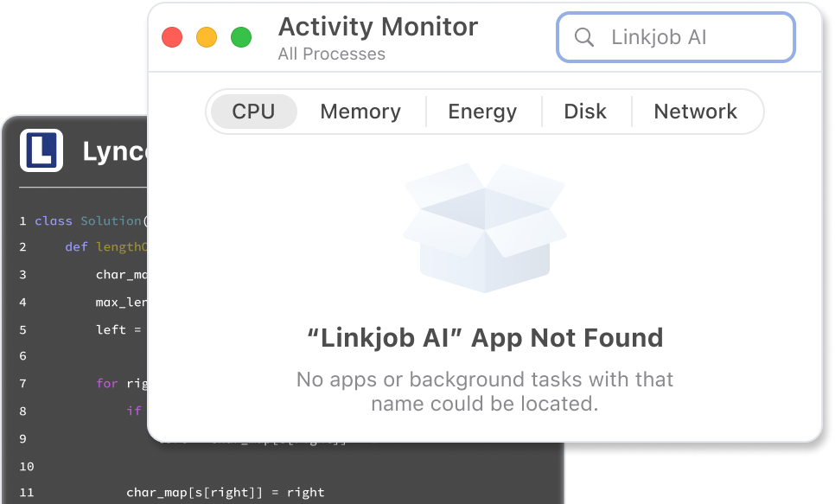Click the magnifying glass search icon
The height and width of the screenshot is (504, 835).
pyautogui.click(x=584, y=37)
